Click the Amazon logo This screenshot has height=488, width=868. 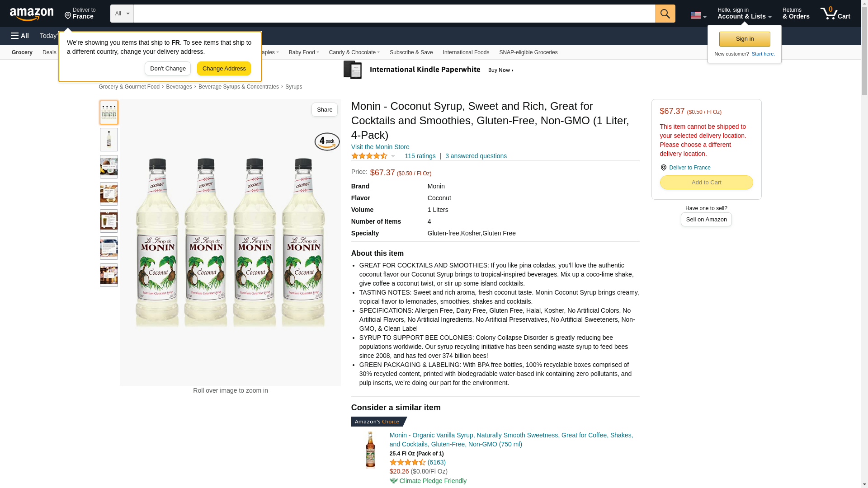click(x=32, y=14)
